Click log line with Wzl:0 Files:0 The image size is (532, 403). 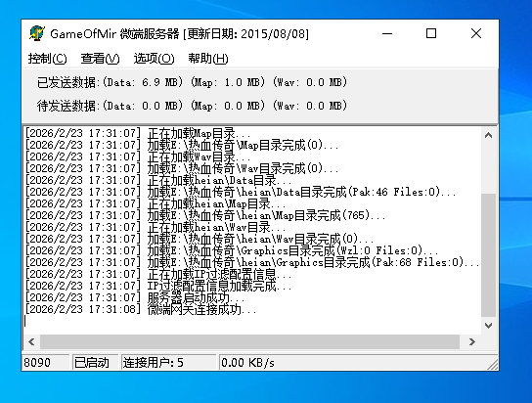[x=232, y=250]
